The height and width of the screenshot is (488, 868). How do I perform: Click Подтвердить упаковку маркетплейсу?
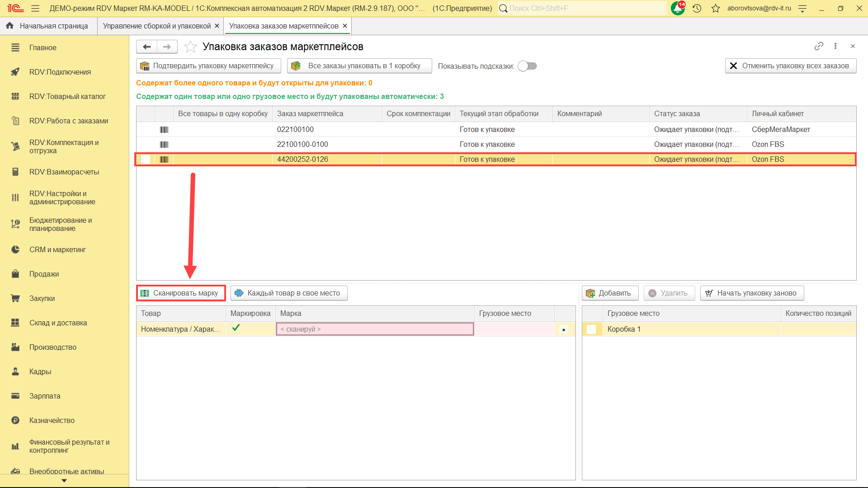point(208,66)
